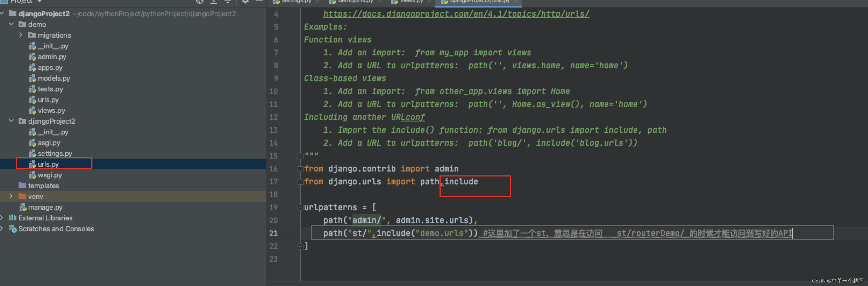Click the External Libraries icon

[x=13, y=218]
